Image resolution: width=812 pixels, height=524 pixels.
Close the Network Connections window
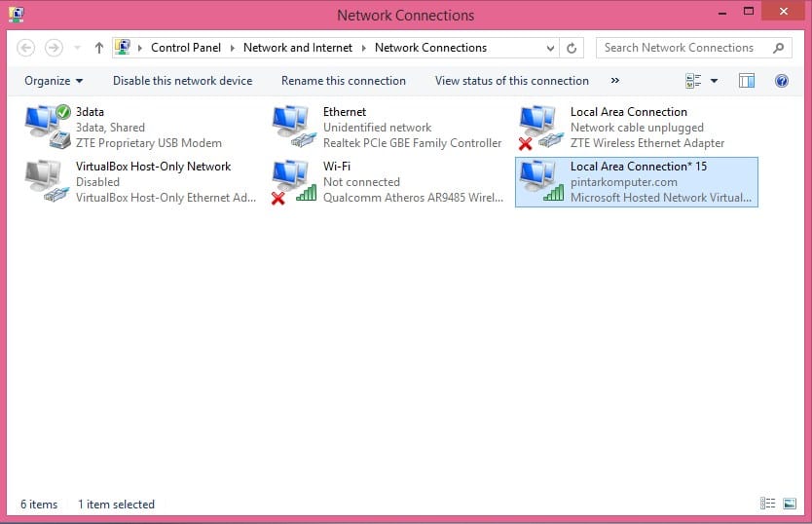click(783, 11)
